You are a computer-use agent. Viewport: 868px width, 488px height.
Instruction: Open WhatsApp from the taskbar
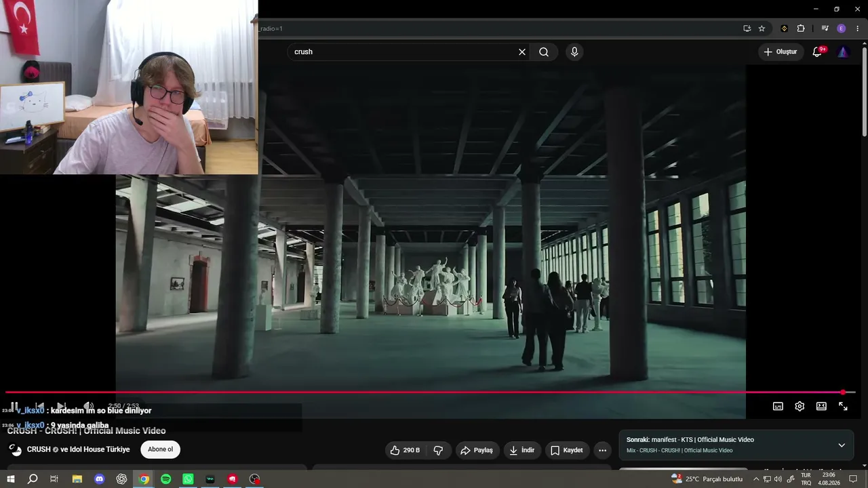click(188, 479)
